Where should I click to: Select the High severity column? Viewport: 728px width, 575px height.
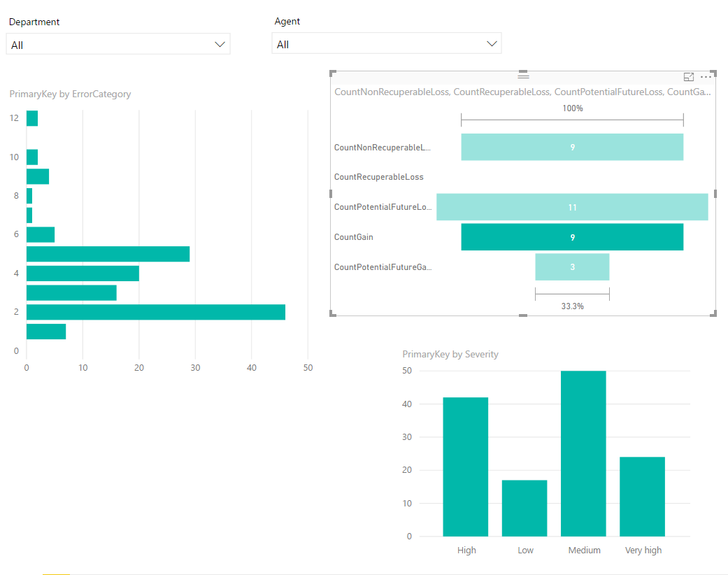(x=465, y=467)
